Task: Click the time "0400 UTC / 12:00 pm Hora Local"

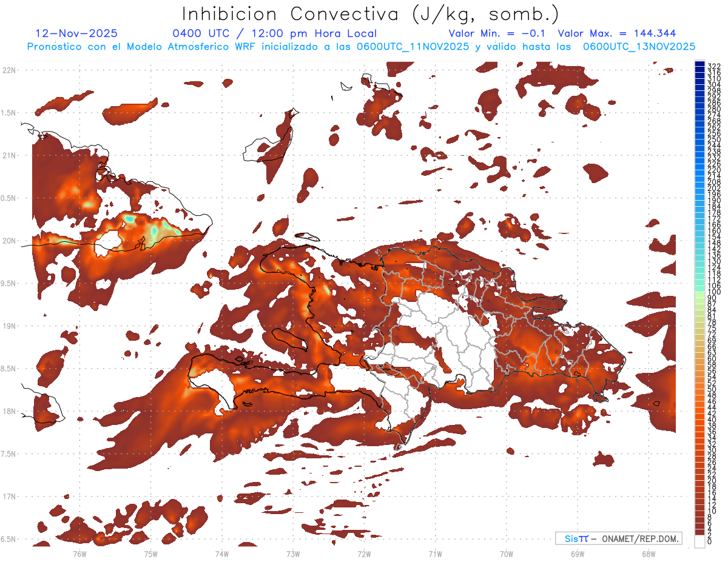Action: pyautogui.click(x=274, y=34)
